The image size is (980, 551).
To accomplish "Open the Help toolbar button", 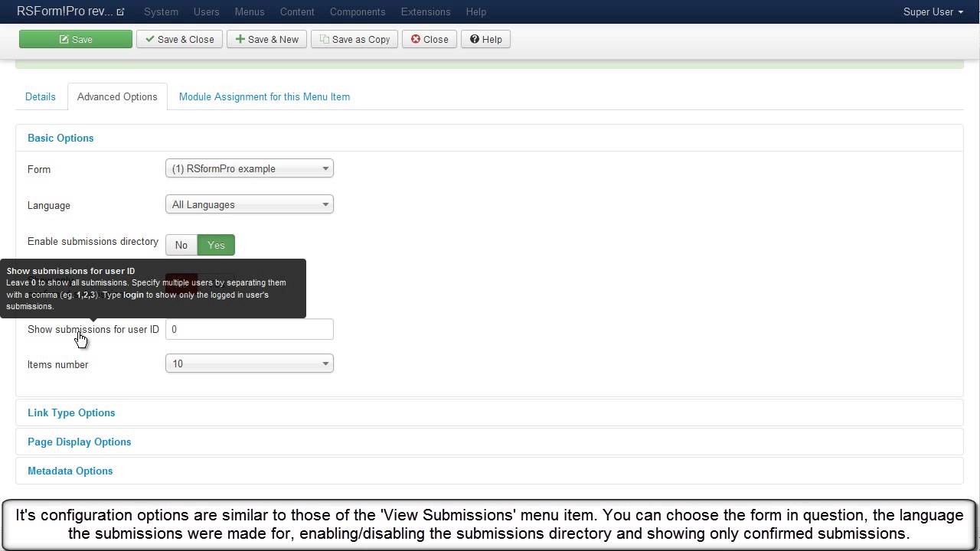I will tap(486, 39).
